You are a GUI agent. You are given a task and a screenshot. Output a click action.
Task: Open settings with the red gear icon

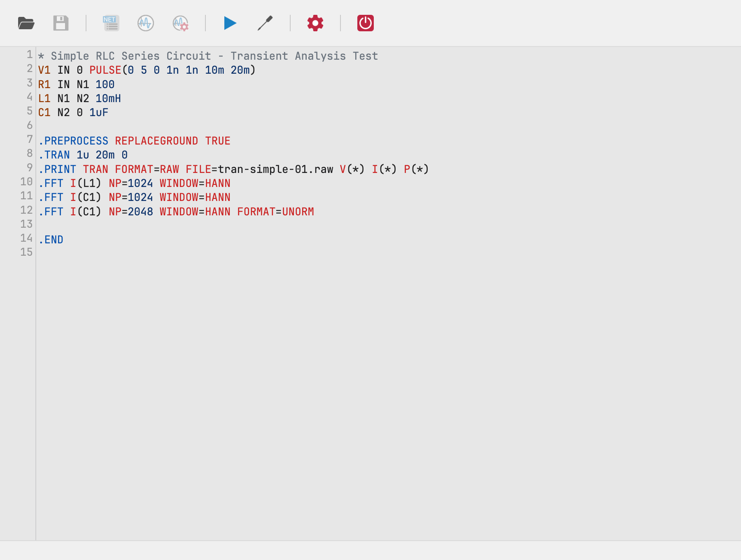click(315, 23)
